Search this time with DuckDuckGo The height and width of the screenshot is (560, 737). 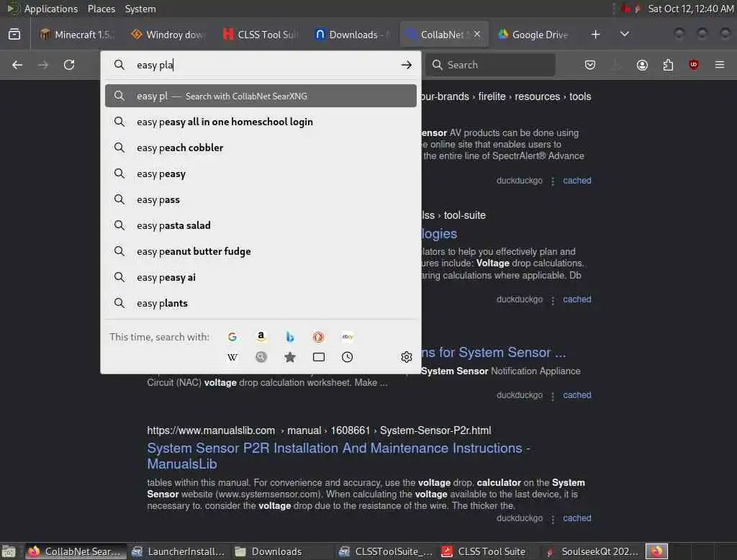click(318, 337)
